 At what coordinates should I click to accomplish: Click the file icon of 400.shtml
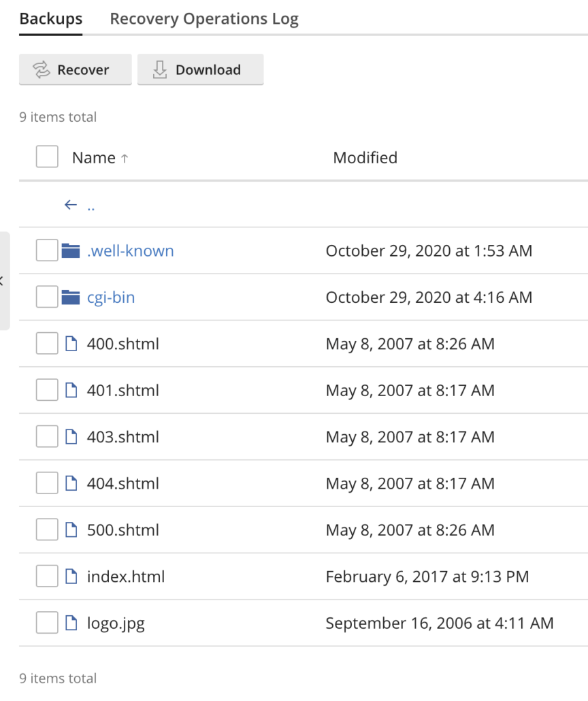tap(71, 343)
